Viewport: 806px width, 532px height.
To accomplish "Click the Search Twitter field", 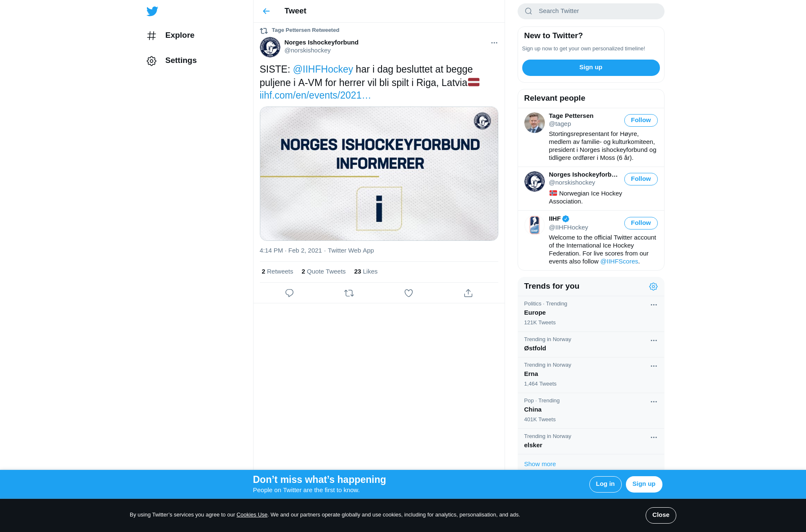I will point(591,11).
